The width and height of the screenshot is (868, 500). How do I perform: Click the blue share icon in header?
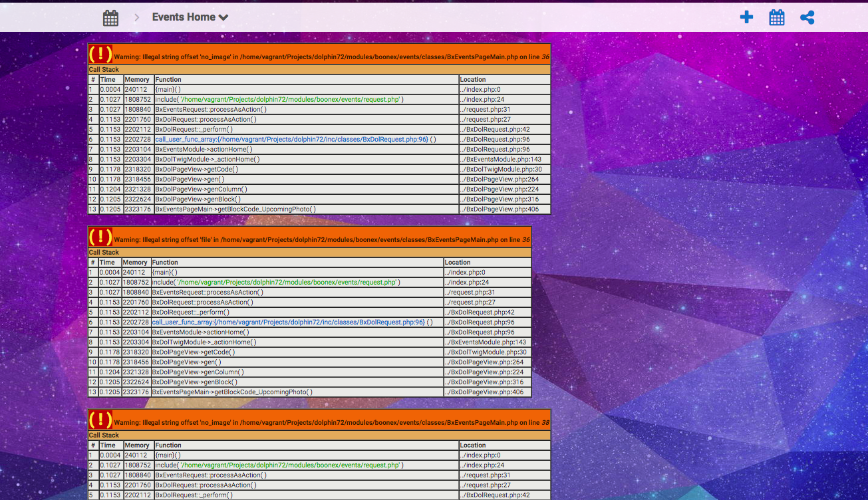pyautogui.click(x=807, y=17)
